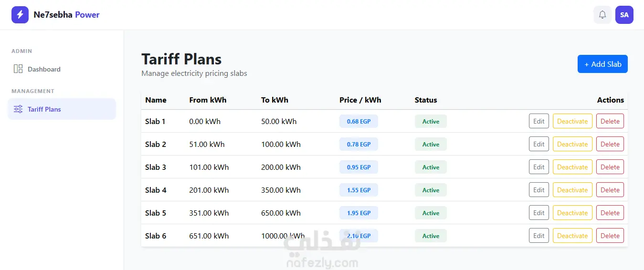The width and height of the screenshot is (644, 270).
Task: Click the Add Slab button
Action: (602, 64)
